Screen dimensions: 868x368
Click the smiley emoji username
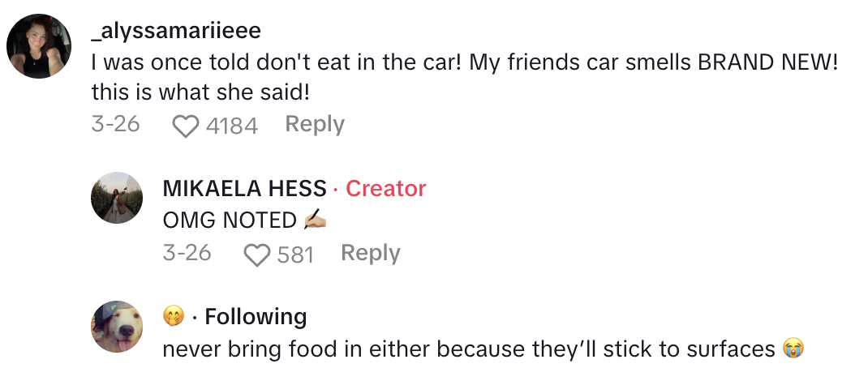click(173, 316)
